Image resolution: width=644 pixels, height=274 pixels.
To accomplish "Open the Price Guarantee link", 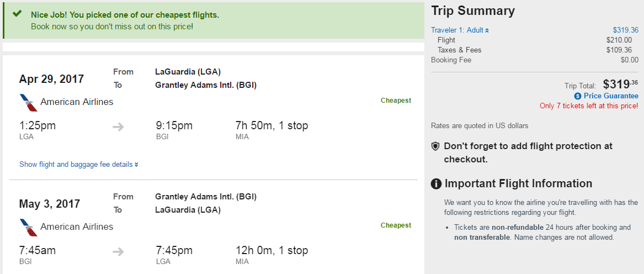I will click(611, 96).
